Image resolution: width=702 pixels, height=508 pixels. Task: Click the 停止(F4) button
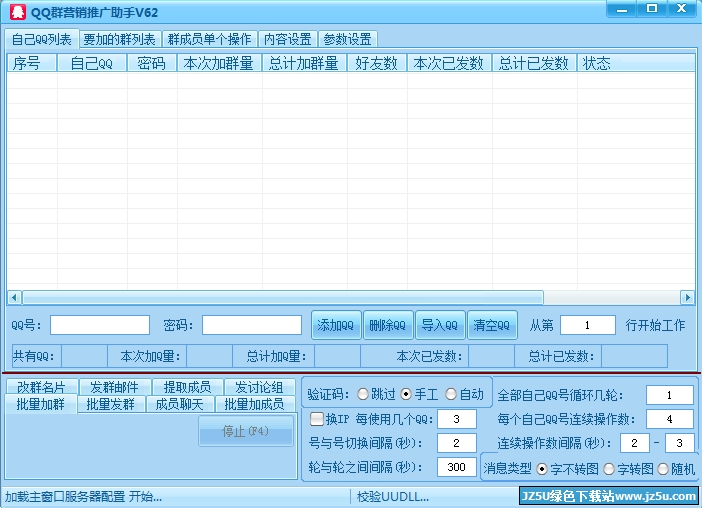[x=246, y=431]
